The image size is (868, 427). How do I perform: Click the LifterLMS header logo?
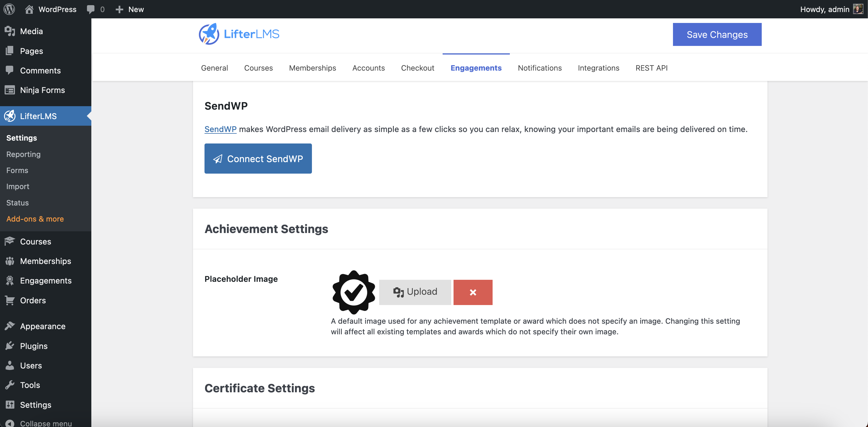click(239, 34)
